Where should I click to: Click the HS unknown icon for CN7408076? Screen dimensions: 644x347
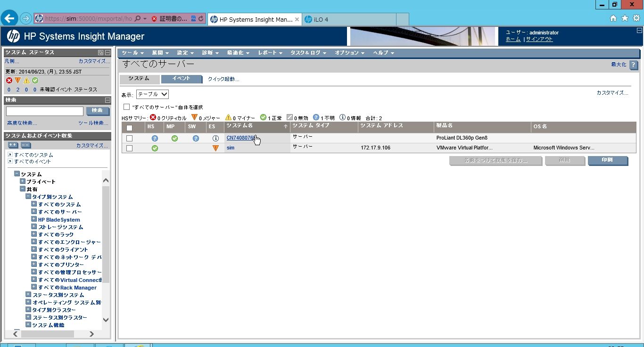(x=155, y=139)
